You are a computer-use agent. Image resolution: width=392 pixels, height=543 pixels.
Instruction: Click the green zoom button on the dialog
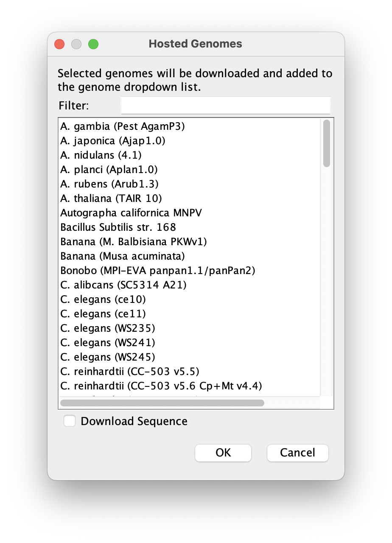pos(93,44)
